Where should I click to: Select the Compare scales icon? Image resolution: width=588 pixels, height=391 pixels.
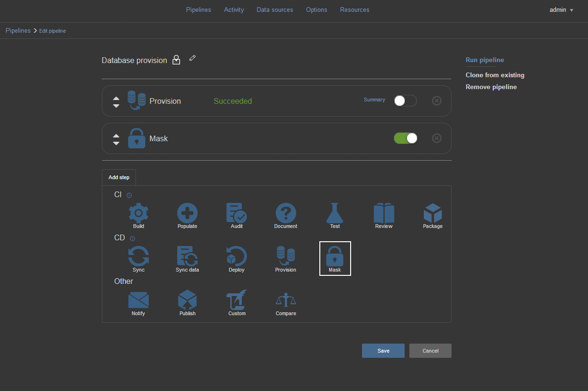286,300
